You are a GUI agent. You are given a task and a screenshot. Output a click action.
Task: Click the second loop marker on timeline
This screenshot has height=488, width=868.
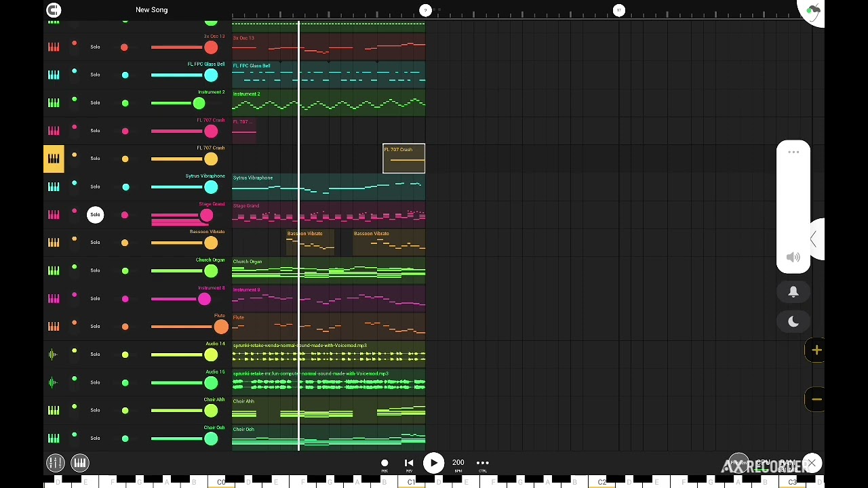point(619,10)
